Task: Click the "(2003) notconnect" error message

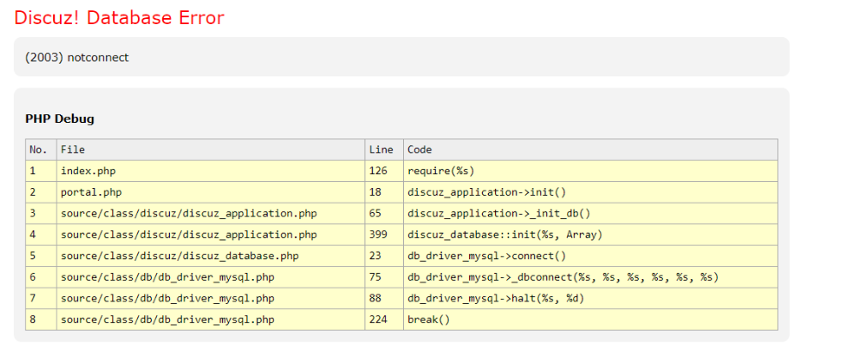Action: point(76,58)
